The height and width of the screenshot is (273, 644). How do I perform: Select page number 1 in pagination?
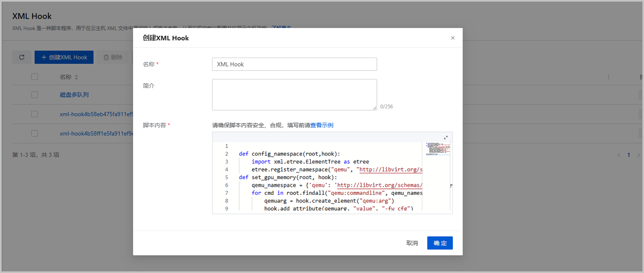click(x=629, y=155)
